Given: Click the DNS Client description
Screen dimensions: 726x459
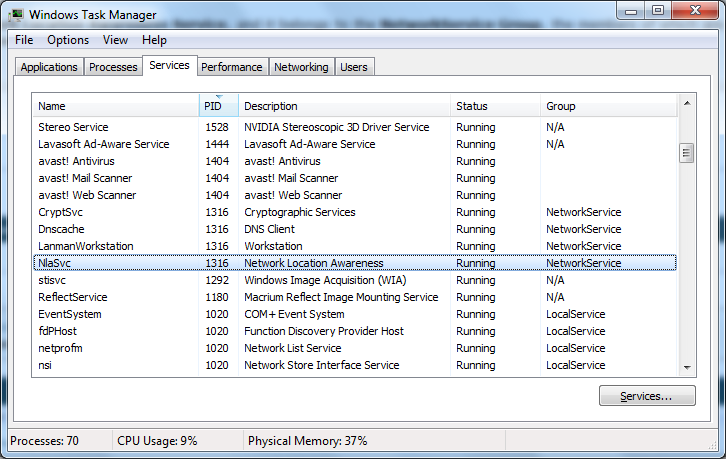Looking at the screenshot, I should point(269,229).
